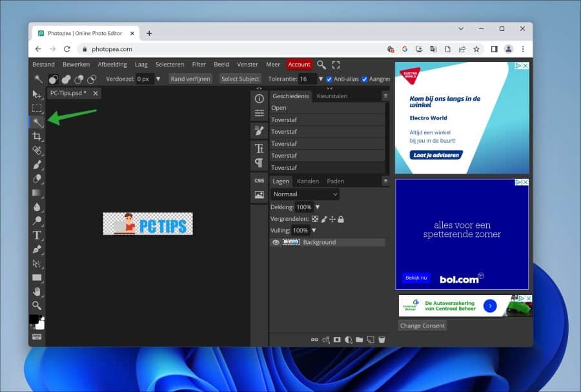Switch to the Paden tab

click(x=335, y=181)
